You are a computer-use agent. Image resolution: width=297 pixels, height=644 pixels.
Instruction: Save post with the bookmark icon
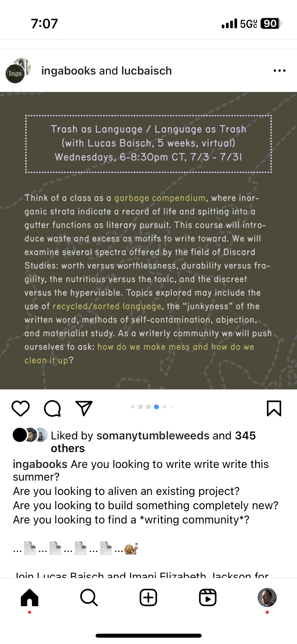pyautogui.click(x=274, y=408)
